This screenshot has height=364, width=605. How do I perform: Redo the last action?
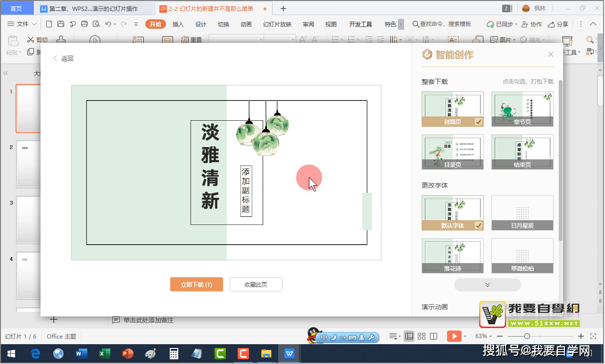[124, 24]
